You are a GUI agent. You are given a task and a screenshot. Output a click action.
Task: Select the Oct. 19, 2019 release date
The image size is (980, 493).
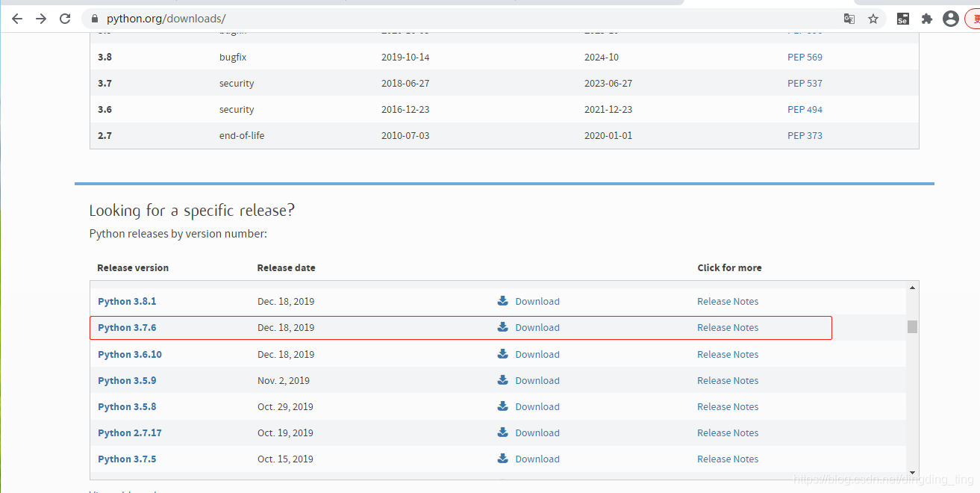[286, 433]
